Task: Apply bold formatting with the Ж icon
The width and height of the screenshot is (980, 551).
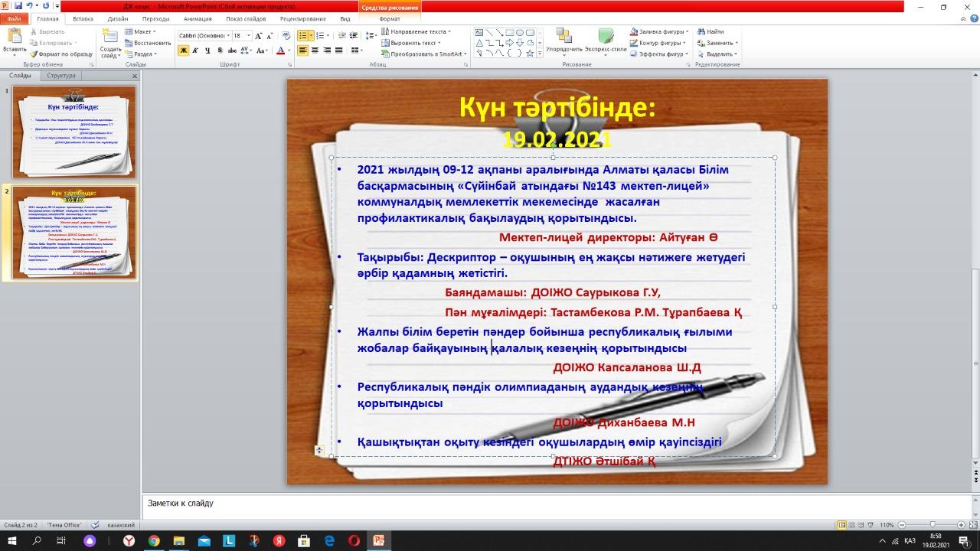Action: (x=183, y=50)
